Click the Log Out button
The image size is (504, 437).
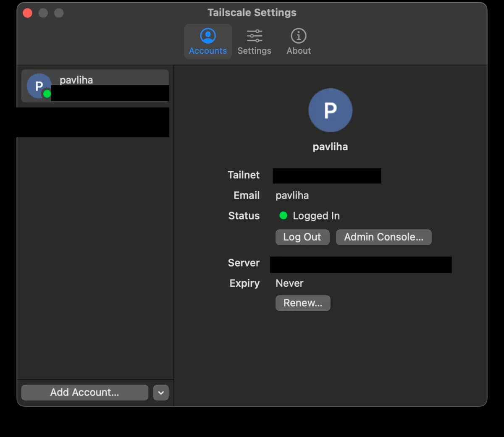click(302, 237)
